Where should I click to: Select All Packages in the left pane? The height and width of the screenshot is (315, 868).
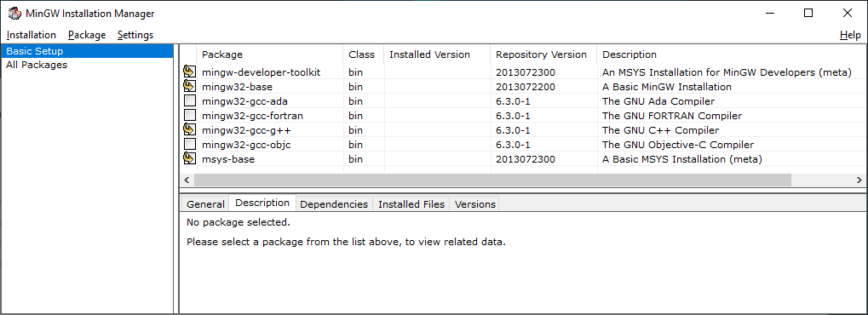coord(88,65)
